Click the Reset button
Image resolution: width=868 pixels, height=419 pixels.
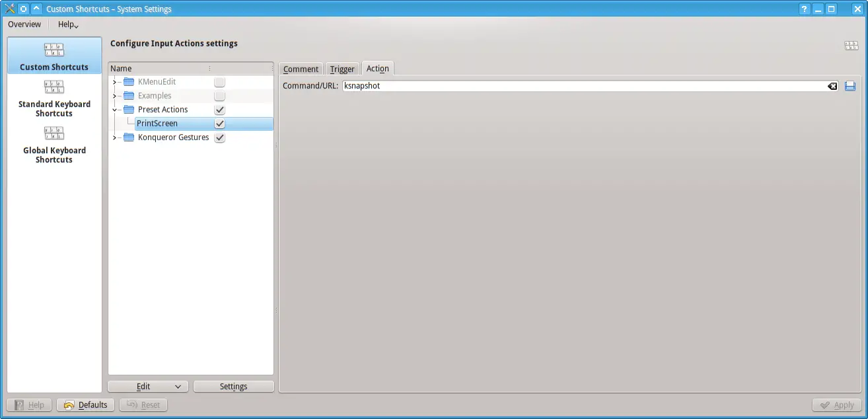click(x=143, y=405)
